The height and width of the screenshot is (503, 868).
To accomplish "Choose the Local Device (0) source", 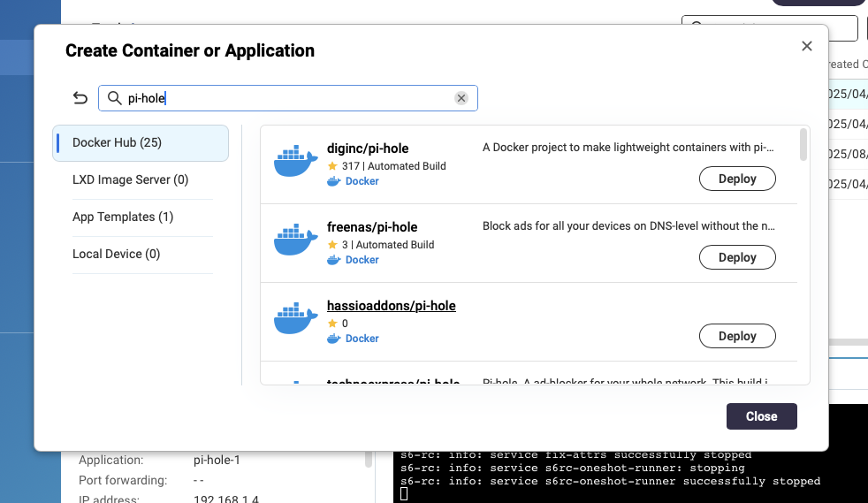I will click(x=116, y=254).
